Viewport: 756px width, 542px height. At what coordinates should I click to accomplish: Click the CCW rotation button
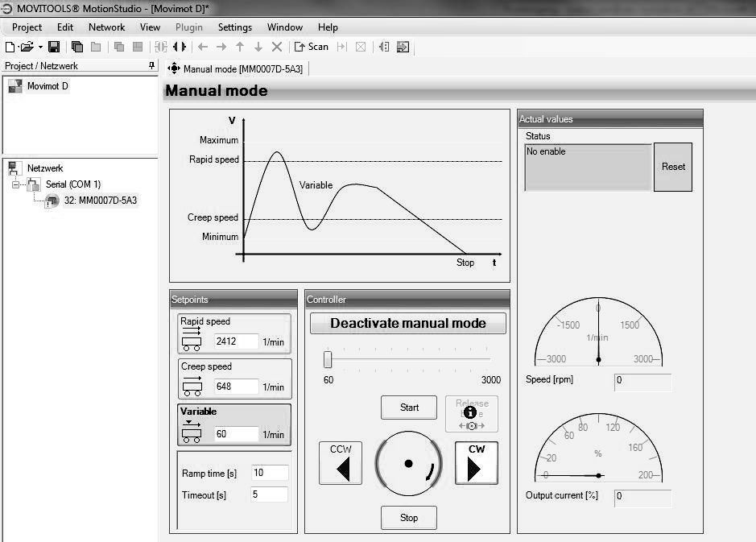pos(341,463)
